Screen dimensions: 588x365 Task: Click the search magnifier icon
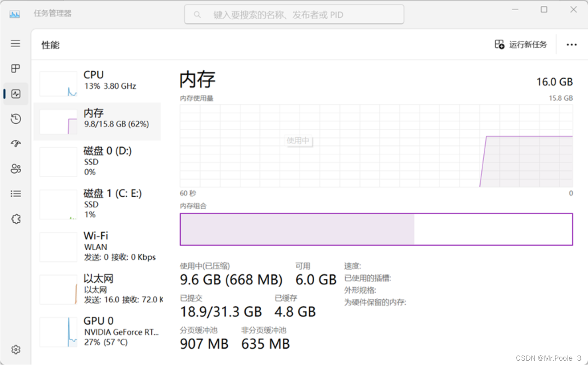197,15
